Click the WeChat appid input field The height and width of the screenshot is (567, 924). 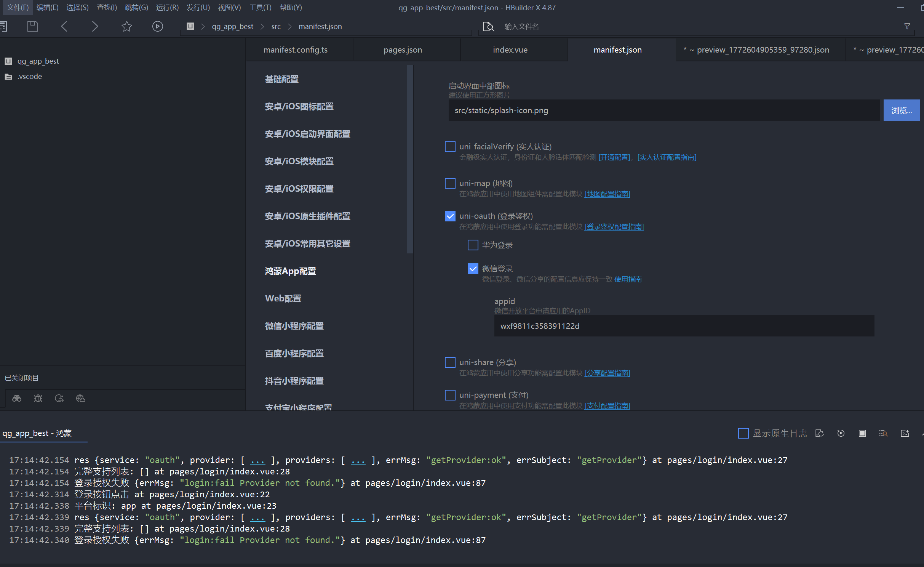tap(684, 326)
